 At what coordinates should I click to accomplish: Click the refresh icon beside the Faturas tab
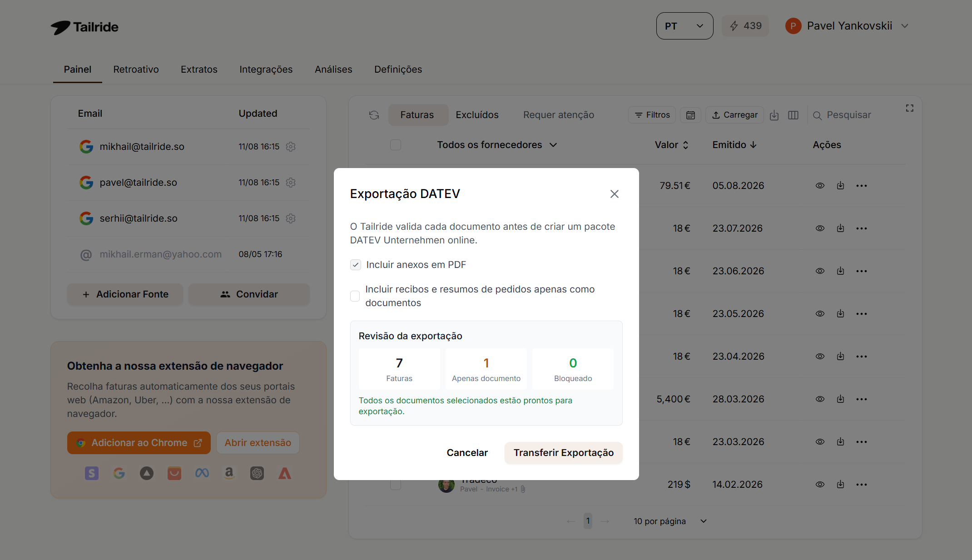pos(374,115)
